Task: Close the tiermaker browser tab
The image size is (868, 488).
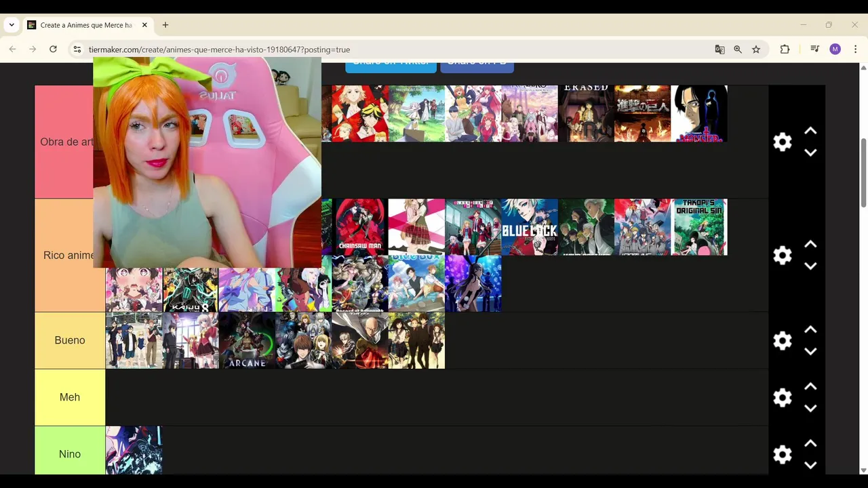Action: click(144, 25)
